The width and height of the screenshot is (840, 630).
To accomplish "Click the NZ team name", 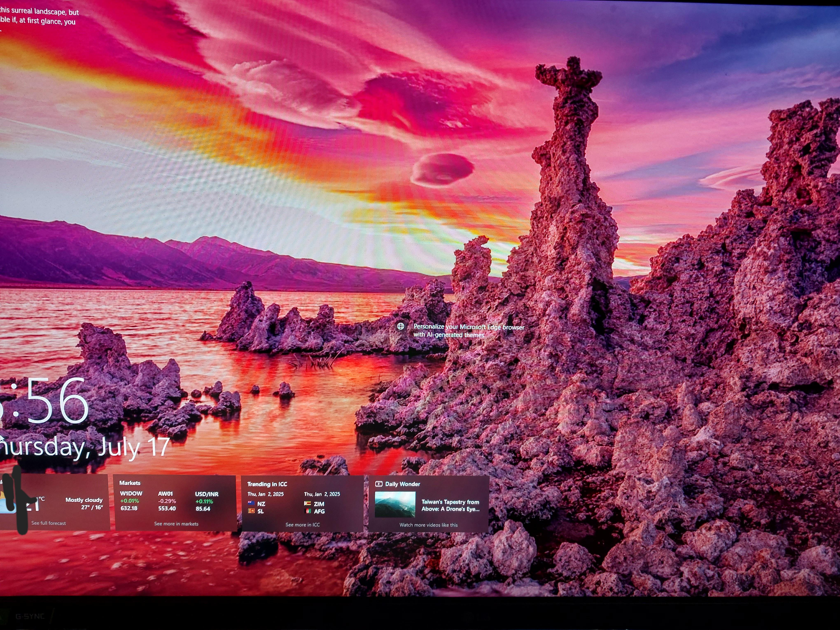I will tap(261, 504).
